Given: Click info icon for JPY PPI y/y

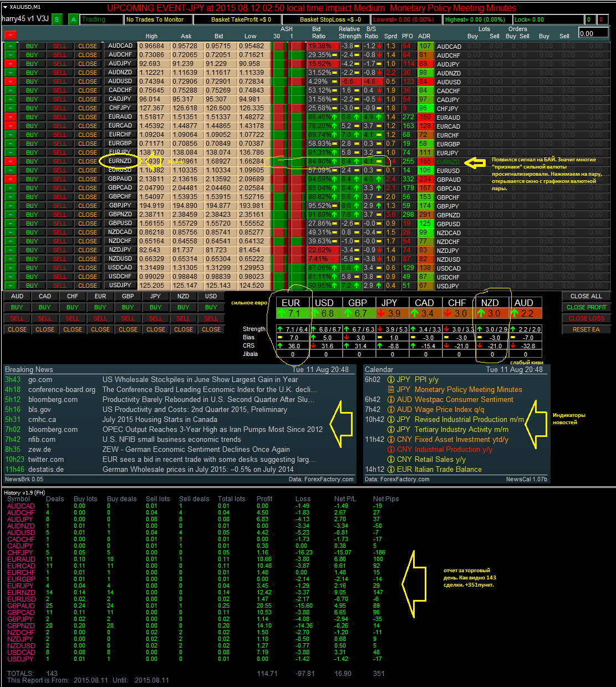Looking at the screenshot, I should click(x=391, y=380).
